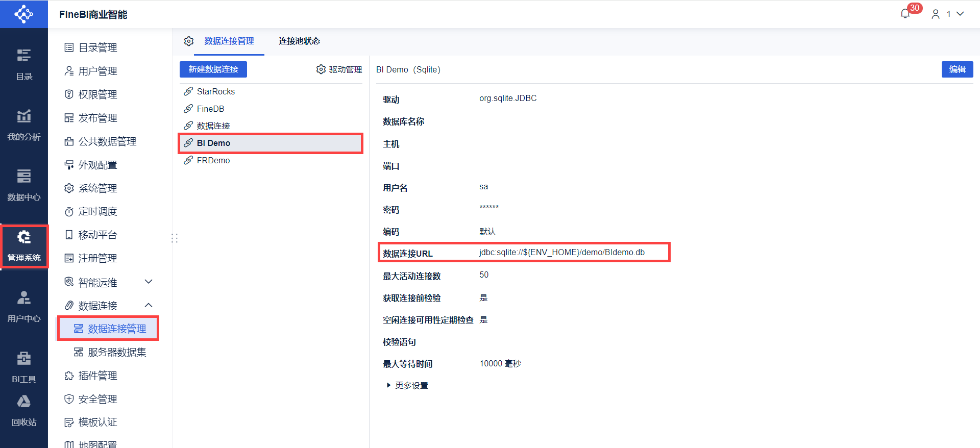
Task: Click the max active connections value 50
Action: pyautogui.click(x=484, y=275)
